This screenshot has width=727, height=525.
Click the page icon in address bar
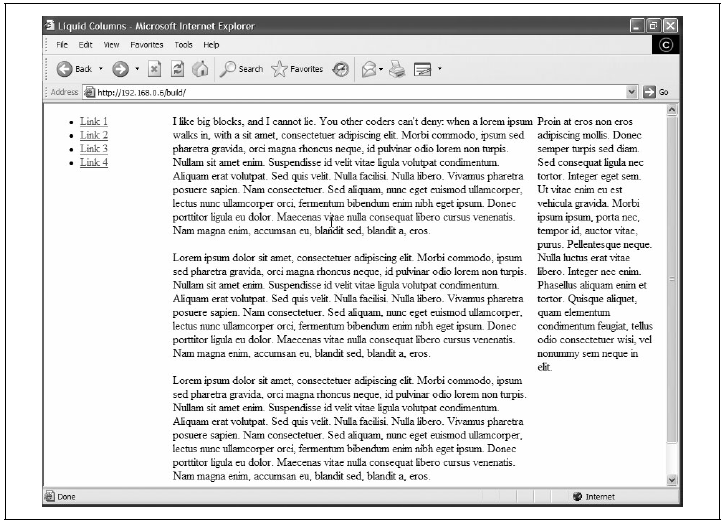(x=90, y=92)
